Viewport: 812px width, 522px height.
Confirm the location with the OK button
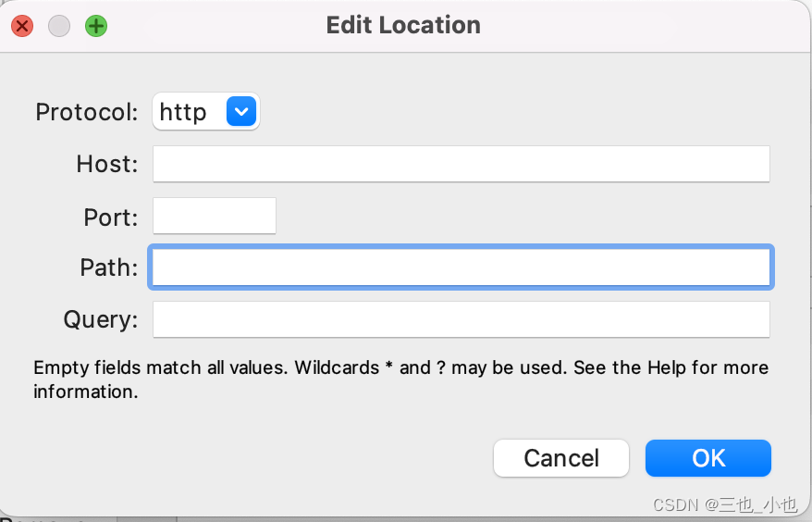pyautogui.click(x=707, y=458)
